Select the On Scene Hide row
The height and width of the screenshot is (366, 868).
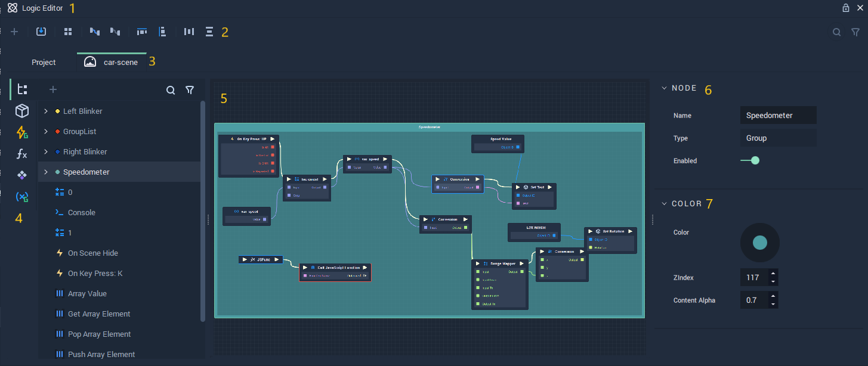coord(119,253)
